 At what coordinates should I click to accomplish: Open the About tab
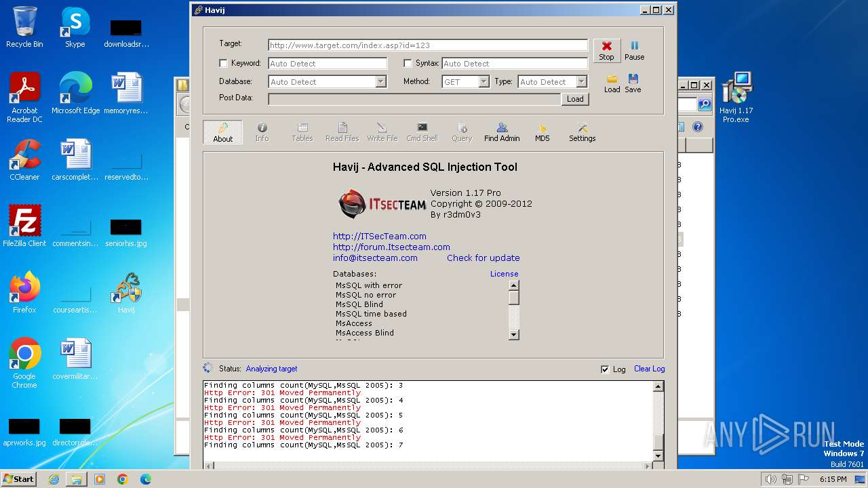222,132
